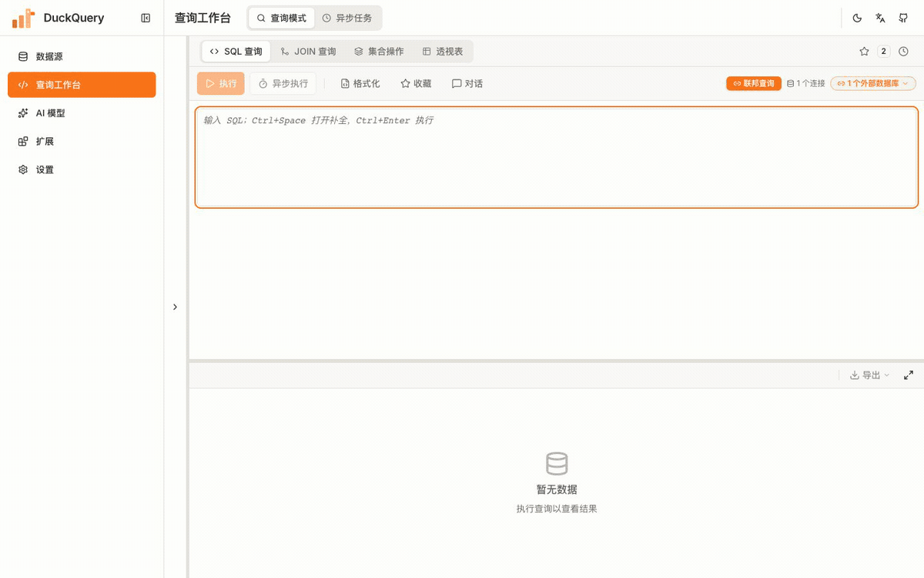Open favorites via the star icon
Viewport: 924px width, 578px height.
[x=864, y=52]
